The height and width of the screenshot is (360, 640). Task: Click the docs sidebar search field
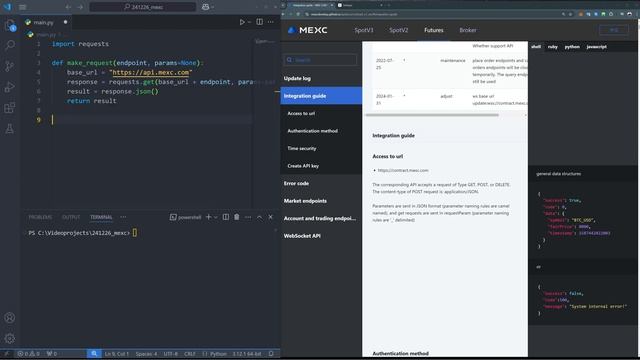320,60
